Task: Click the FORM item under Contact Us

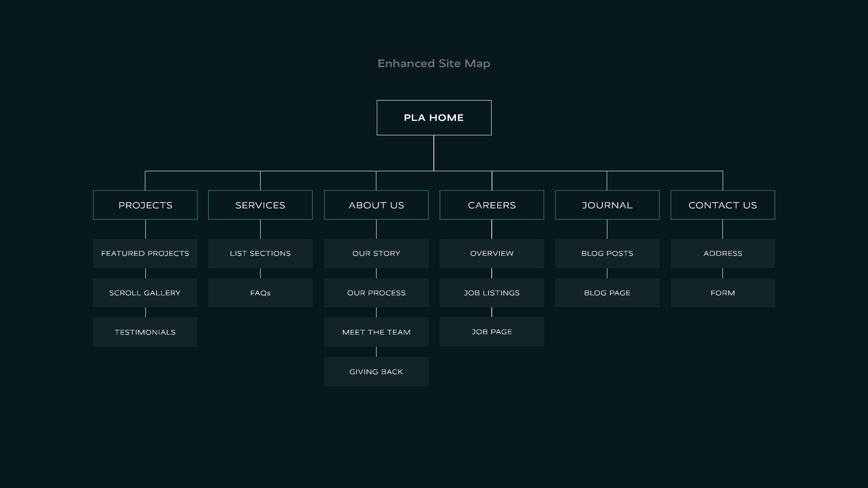Action: pyautogui.click(x=722, y=293)
